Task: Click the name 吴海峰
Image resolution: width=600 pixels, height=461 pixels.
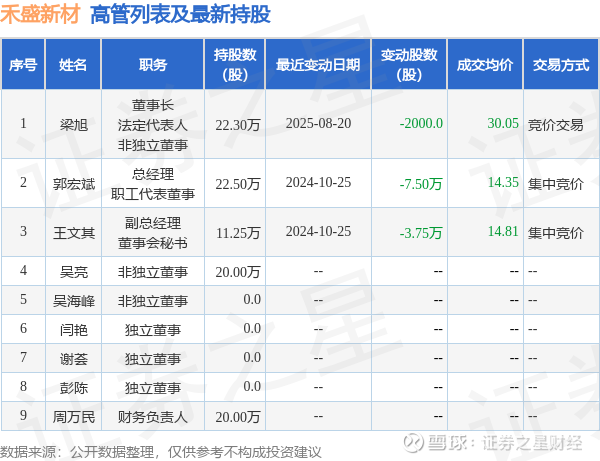Action: tap(73, 300)
